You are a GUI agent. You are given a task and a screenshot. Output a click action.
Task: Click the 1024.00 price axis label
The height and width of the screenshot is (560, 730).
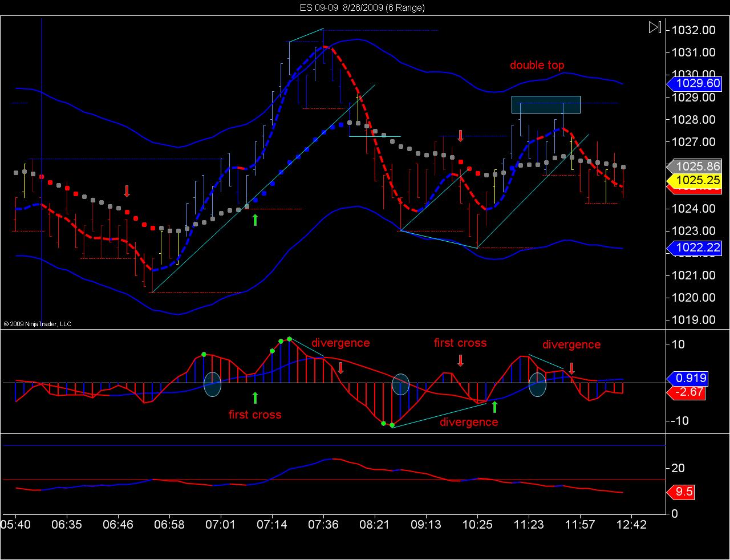click(693, 208)
